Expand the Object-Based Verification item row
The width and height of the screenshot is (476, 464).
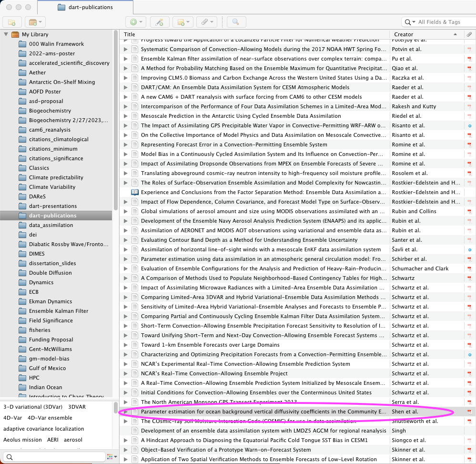126,450
